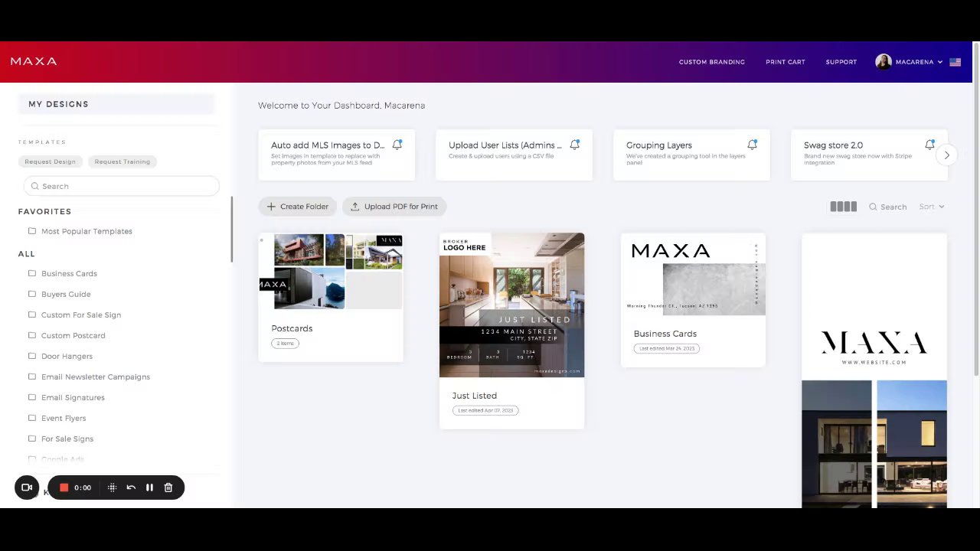Click the Grouping Layers announcement
Screen dimensions: 980x551
(x=692, y=155)
